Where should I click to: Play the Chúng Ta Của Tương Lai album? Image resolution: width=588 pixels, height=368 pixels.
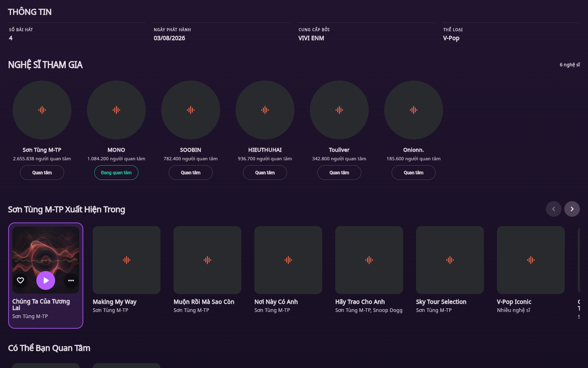pyautogui.click(x=46, y=280)
